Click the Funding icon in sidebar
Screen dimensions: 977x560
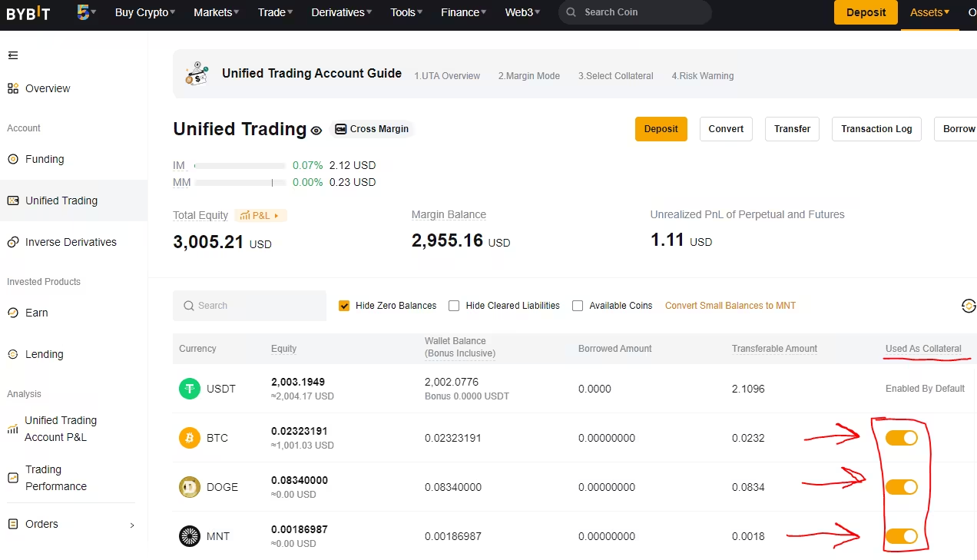(13, 159)
